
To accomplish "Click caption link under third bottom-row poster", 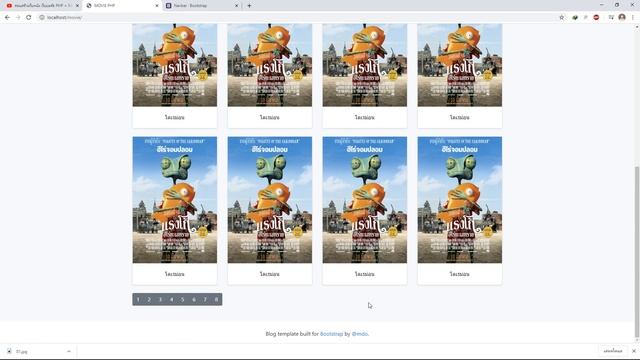I will (x=365, y=274).
